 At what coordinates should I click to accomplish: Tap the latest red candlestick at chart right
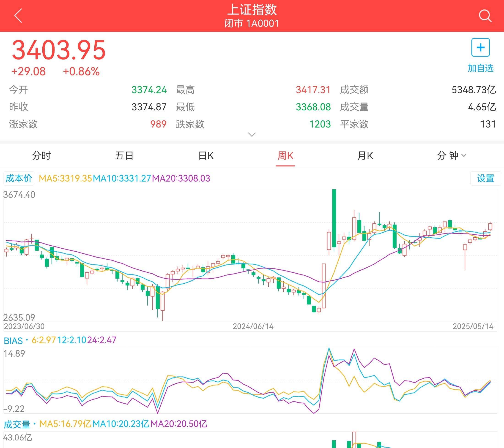[490, 226]
